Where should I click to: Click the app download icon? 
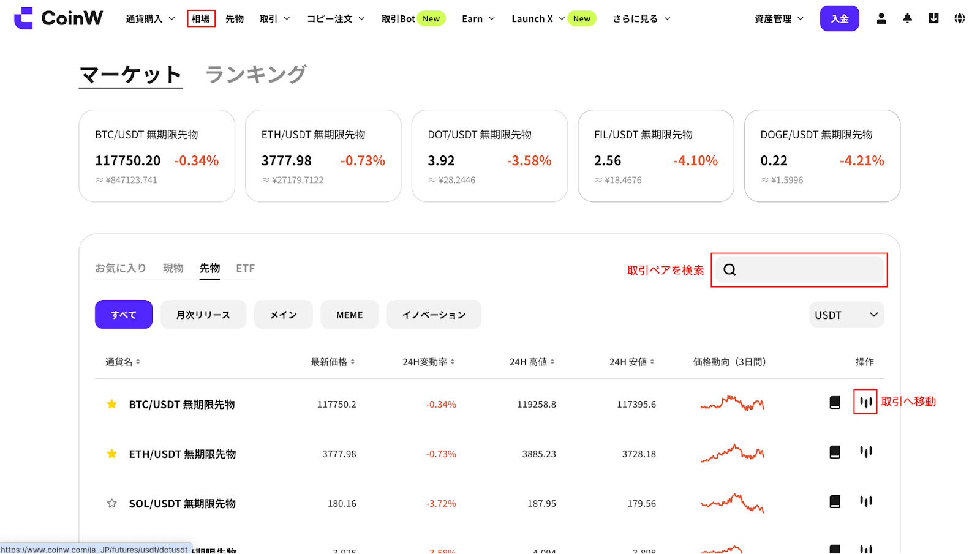[x=933, y=18]
